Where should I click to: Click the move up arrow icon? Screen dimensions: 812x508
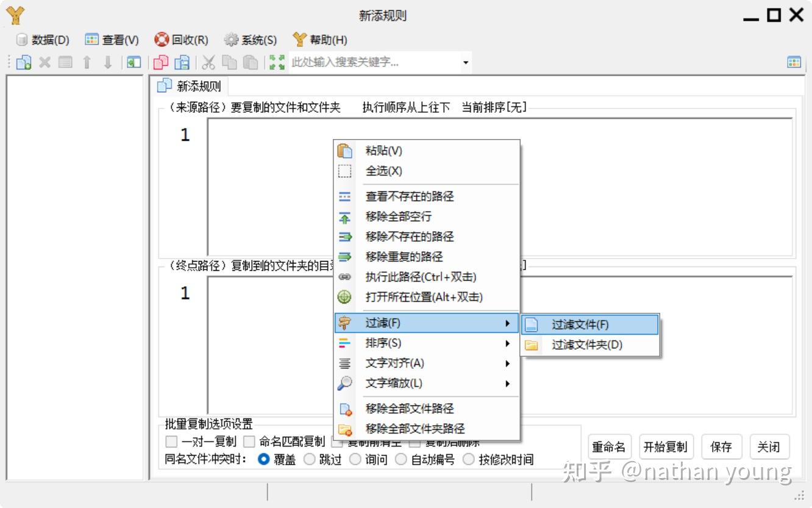click(x=87, y=62)
